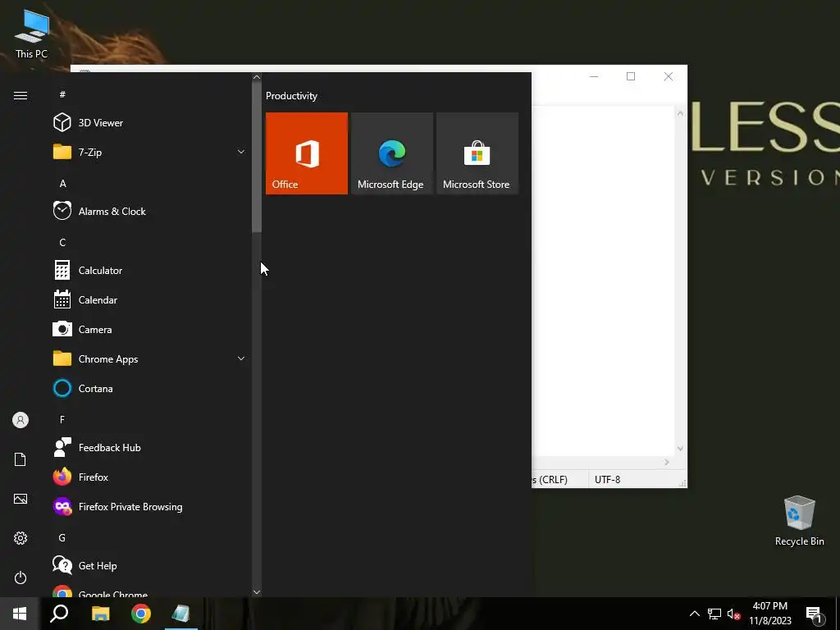
Task: Show hidden tray icons chevron
Action: point(694,614)
